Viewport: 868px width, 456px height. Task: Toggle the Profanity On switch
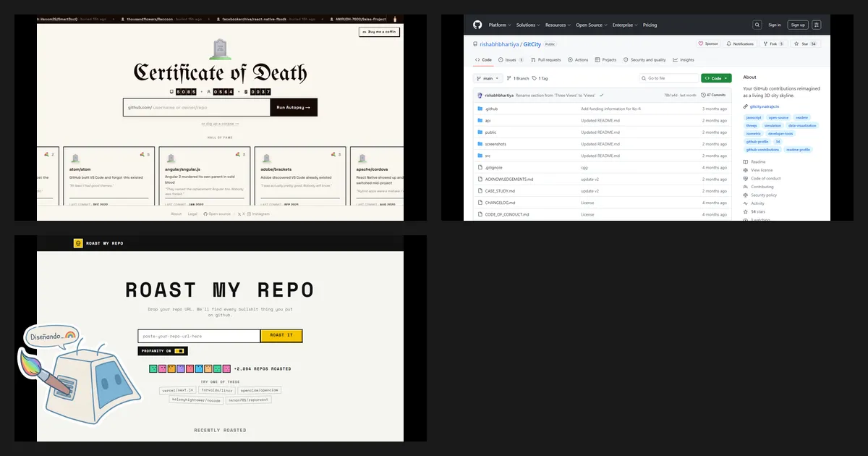click(180, 351)
